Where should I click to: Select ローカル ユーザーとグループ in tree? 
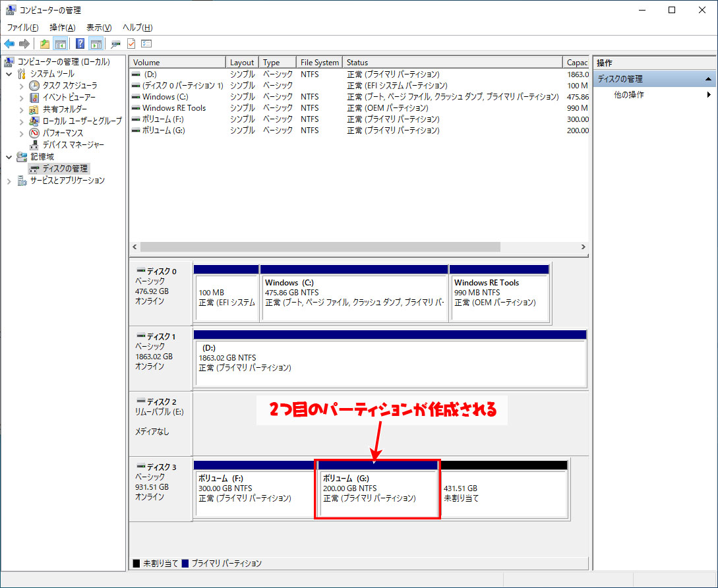tap(82, 121)
